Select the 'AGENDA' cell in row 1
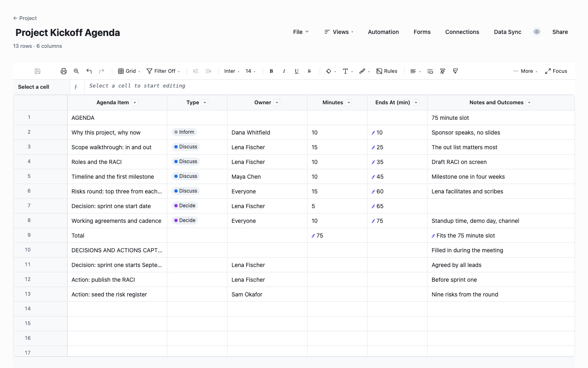588x368 pixels. (117, 118)
